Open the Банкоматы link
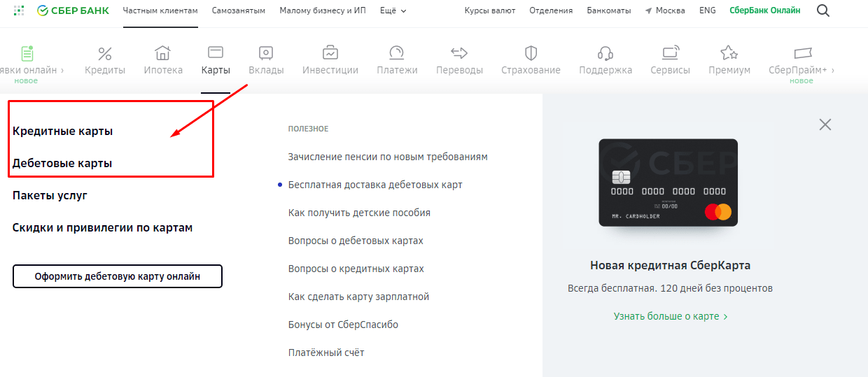Image resolution: width=868 pixels, height=377 pixels. click(x=608, y=10)
